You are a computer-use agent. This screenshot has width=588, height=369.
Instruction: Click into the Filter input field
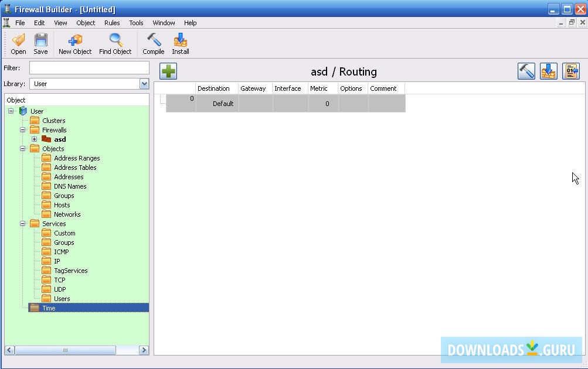[89, 68]
